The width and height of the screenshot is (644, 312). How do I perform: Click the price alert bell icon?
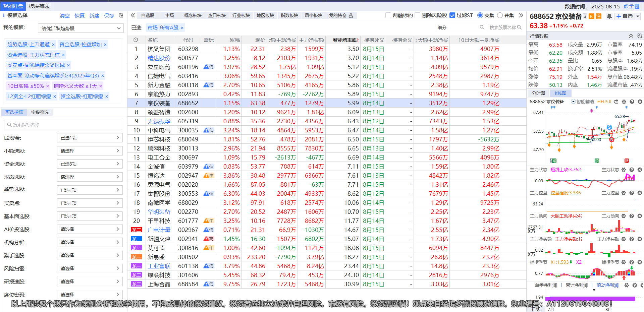click(x=609, y=16)
